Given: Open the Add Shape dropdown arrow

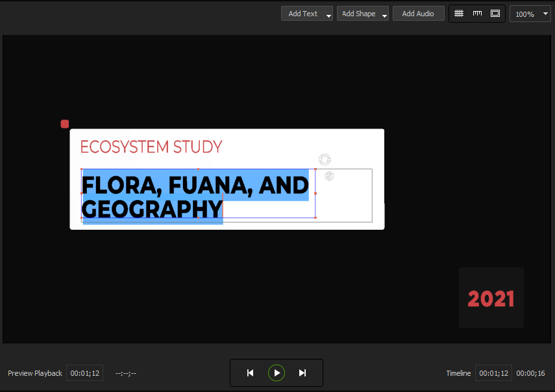Looking at the screenshot, I should 384,15.
